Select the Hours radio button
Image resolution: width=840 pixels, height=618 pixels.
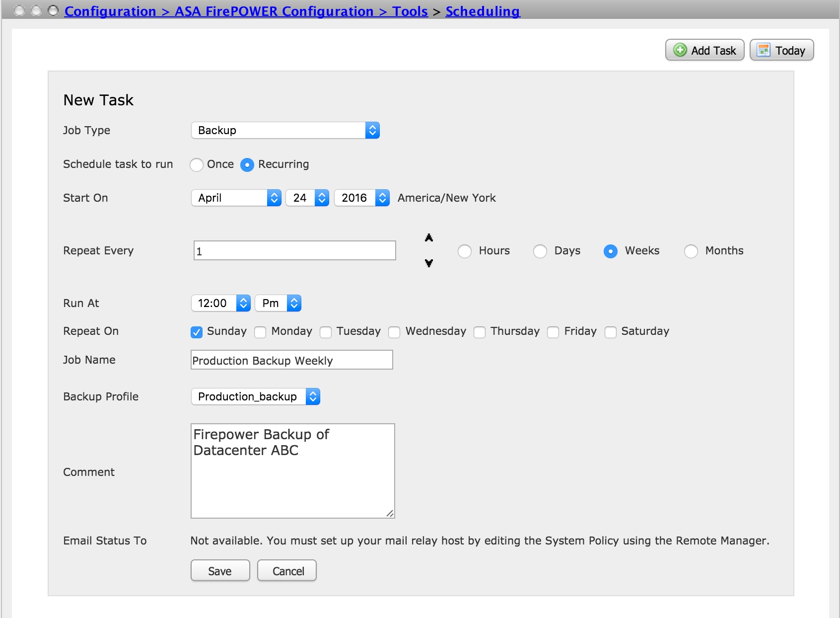pos(465,251)
